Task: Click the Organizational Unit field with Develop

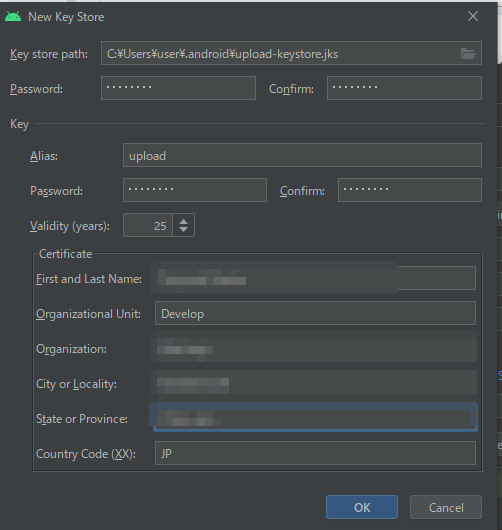Action: [x=315, y=313]
